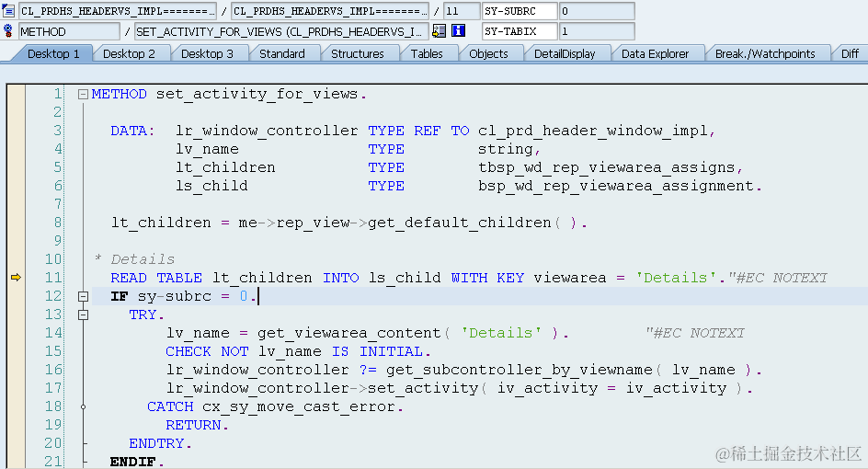Open the Data Explorer tab
The height and width of the screenshot is (469, 868).
pos(655,53)
